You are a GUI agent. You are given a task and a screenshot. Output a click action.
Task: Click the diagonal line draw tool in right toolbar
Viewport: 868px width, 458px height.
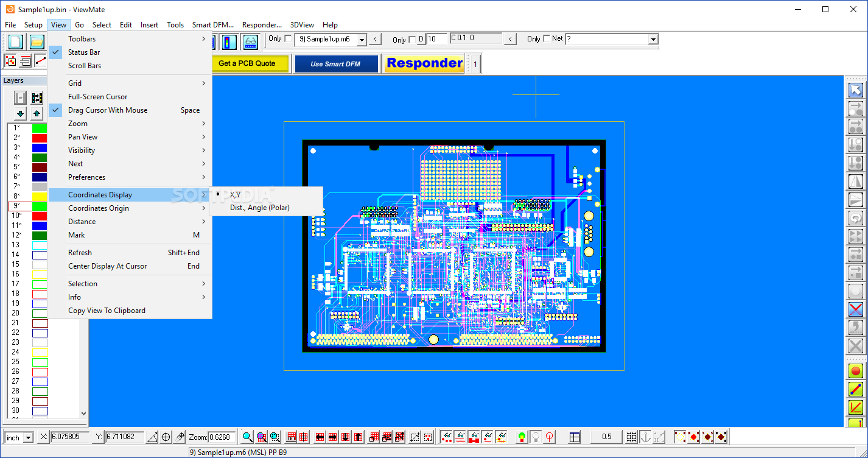(856, 389)
